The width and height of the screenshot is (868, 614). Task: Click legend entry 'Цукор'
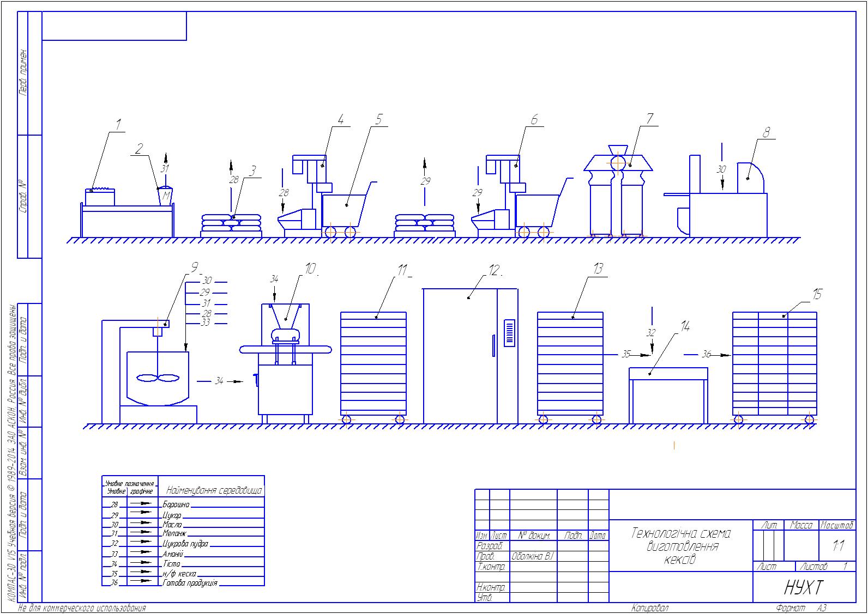[x=172, y=515]
